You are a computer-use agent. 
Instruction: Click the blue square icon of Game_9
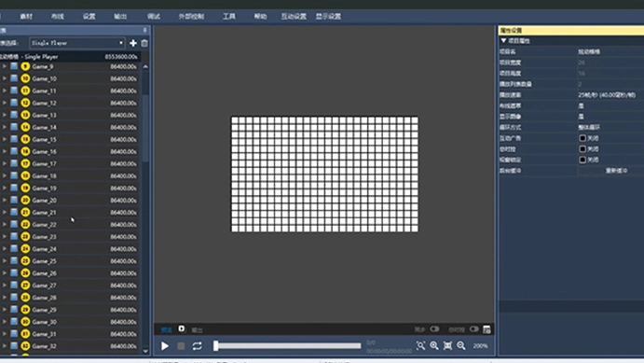point(14,66)
